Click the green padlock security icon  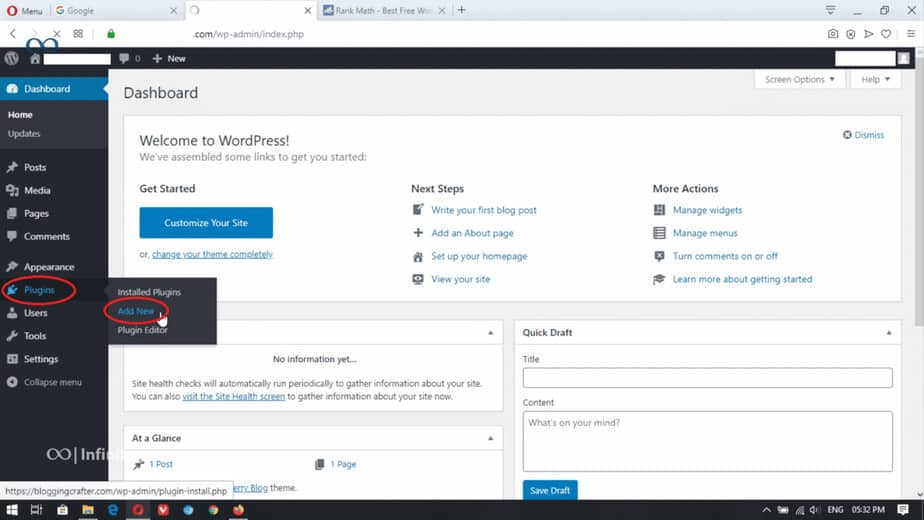pos(111,34)
